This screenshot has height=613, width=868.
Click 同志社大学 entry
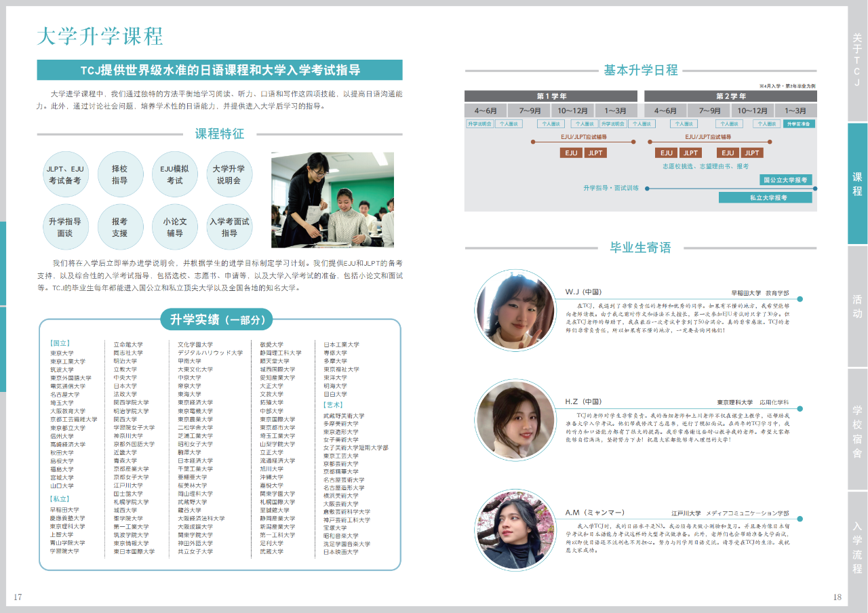(128, 353)
